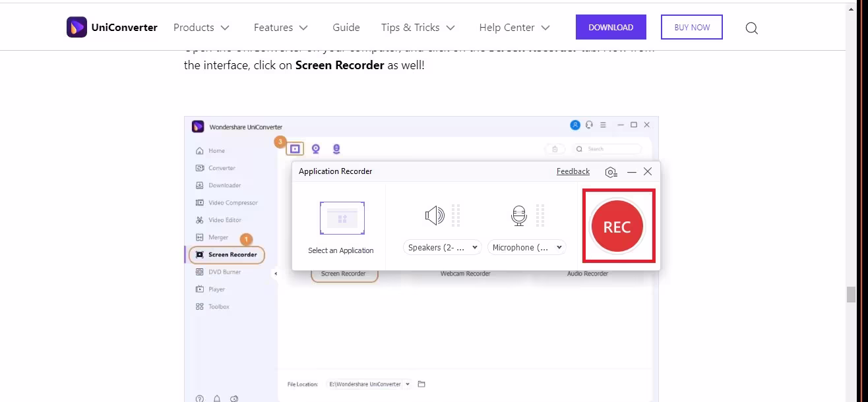Viewport: 868px width, 402px height.
Task: Open the output folder icon
Action: click(421, 384)
